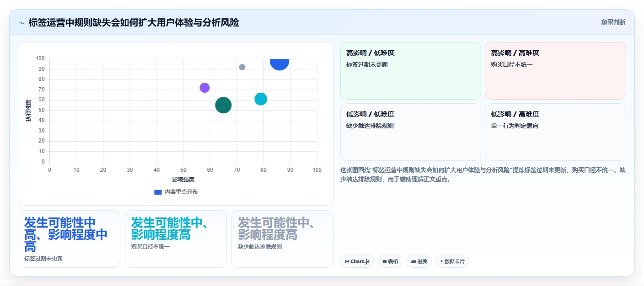
Task: Click 缺少触达排除规则 in the low-impact quadrant
Action: [370, 126]
